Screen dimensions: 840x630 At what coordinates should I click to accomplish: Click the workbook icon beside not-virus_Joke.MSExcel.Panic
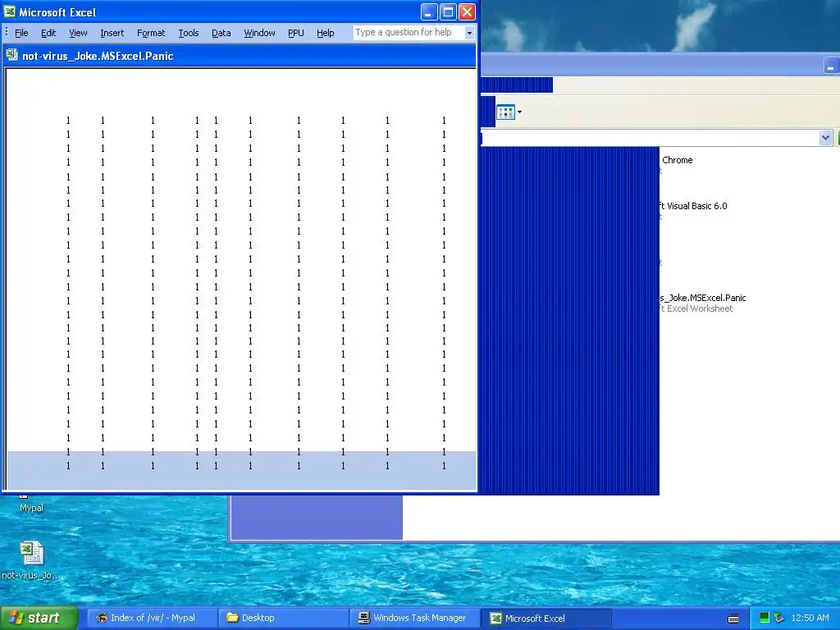click(11, 55)
